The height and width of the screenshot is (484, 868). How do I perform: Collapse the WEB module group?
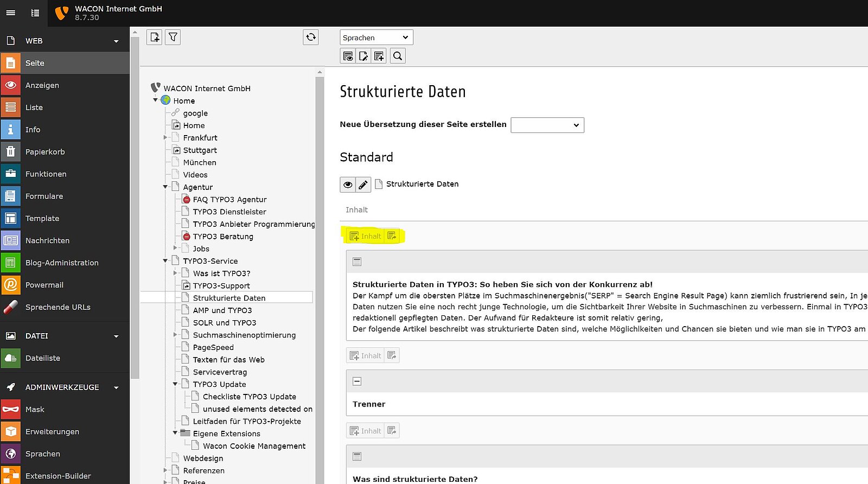[x=116, y=41]
